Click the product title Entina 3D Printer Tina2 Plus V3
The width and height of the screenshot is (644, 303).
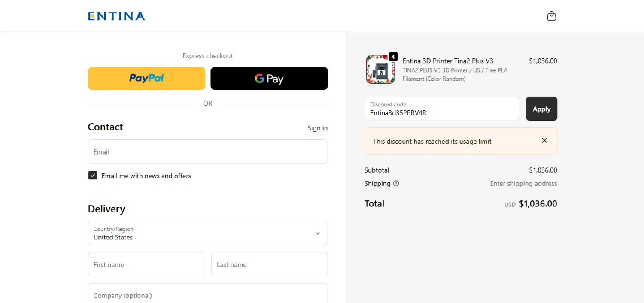(x=448, y=61)
